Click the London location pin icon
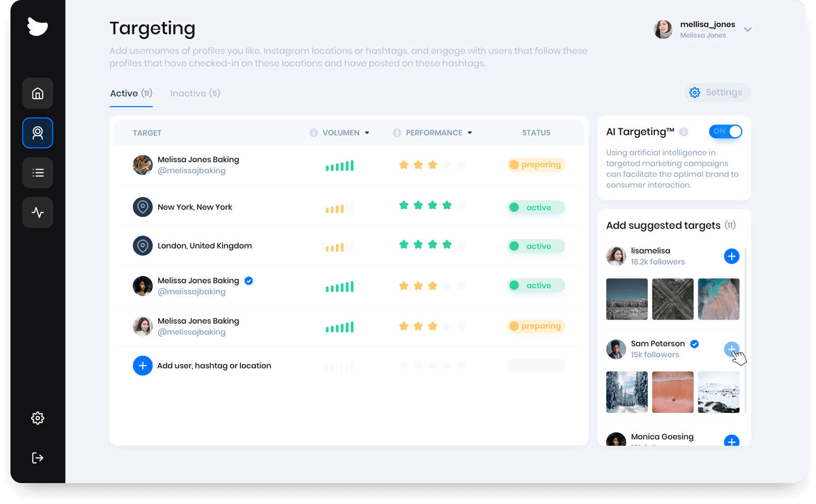816x504 pixels. coord(142,245)
